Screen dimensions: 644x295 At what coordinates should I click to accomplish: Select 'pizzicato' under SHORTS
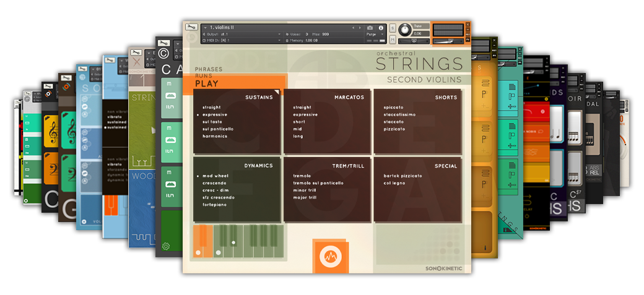tap(394, 129)
